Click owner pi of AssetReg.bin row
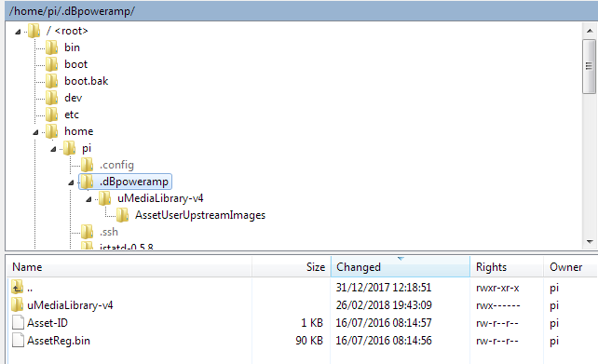 tap(554, 341)
